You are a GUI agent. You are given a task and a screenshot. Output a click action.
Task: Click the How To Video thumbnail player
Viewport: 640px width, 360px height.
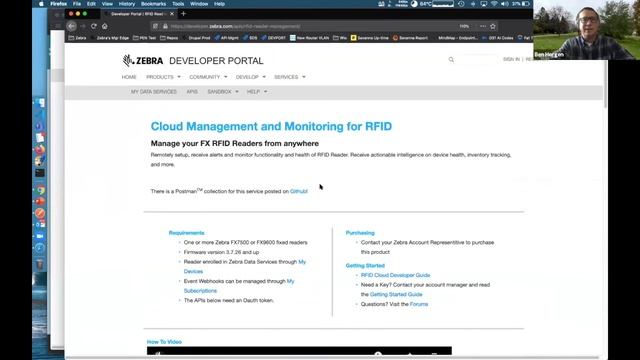(299, 351)
